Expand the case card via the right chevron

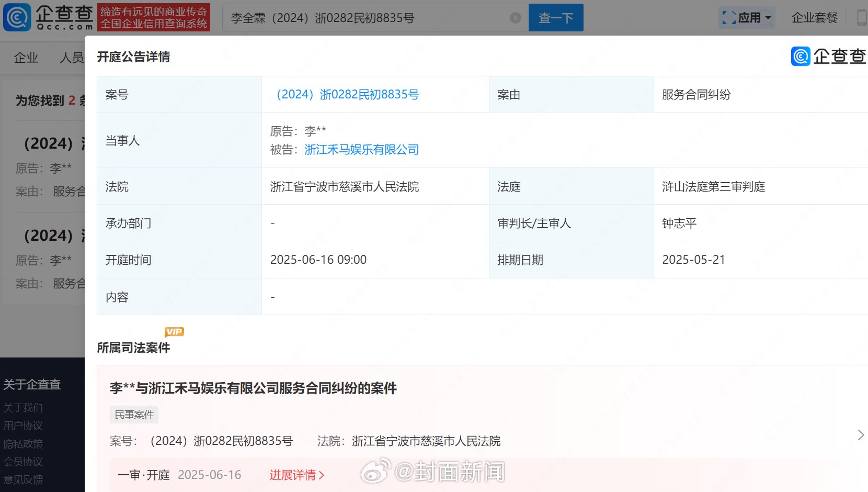[x=860, y=434]
